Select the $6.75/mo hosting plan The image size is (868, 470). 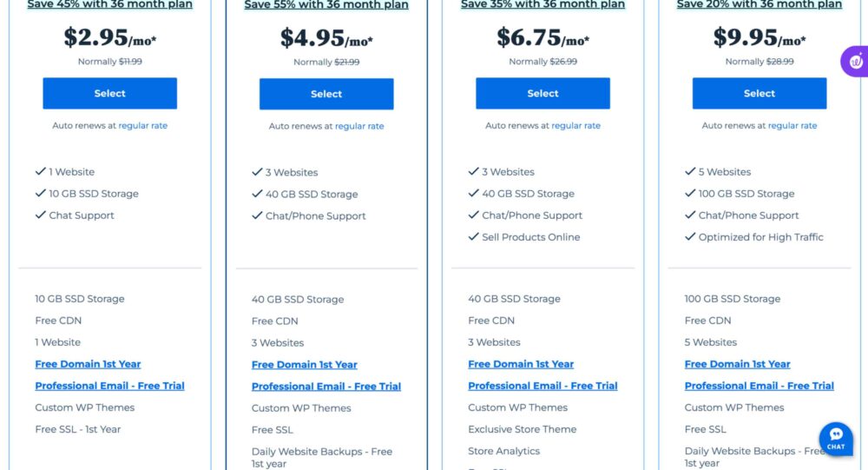(542, 94)
